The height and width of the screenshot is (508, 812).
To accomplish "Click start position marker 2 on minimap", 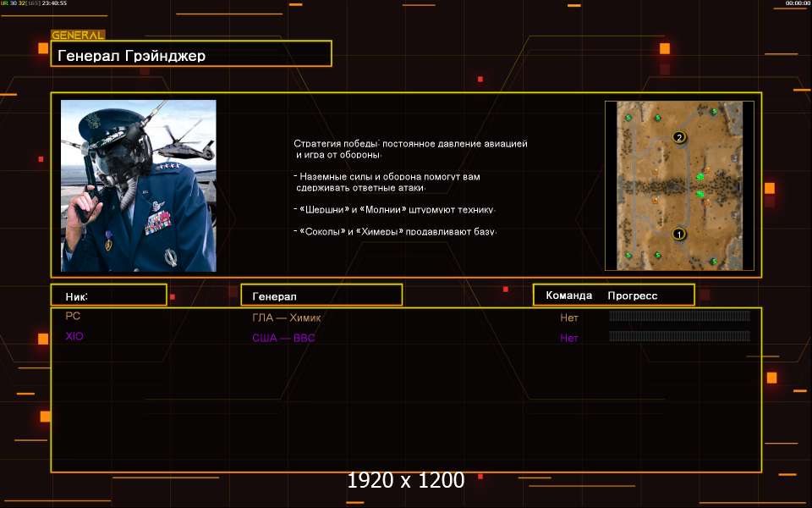I will click(678, 136).
